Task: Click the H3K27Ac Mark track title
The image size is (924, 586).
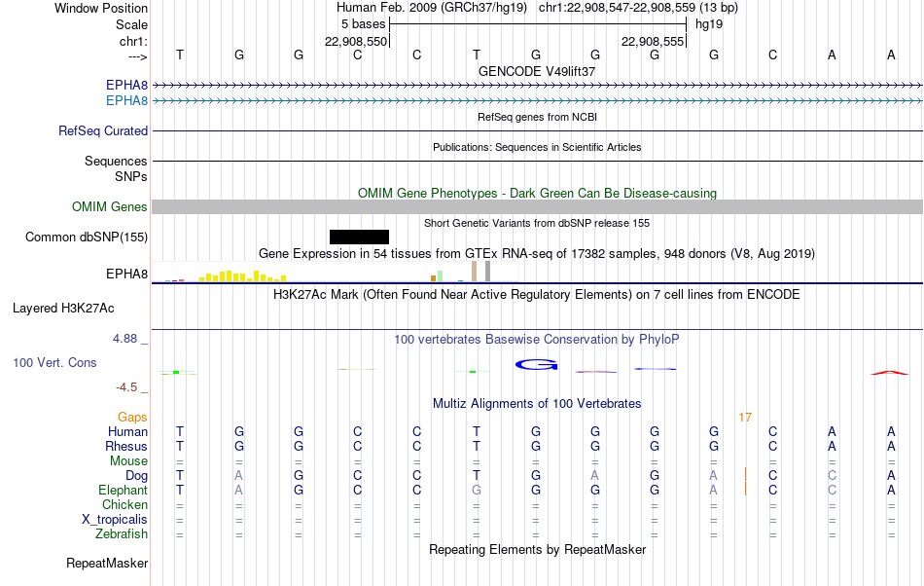Action: (x=537, y=294)
